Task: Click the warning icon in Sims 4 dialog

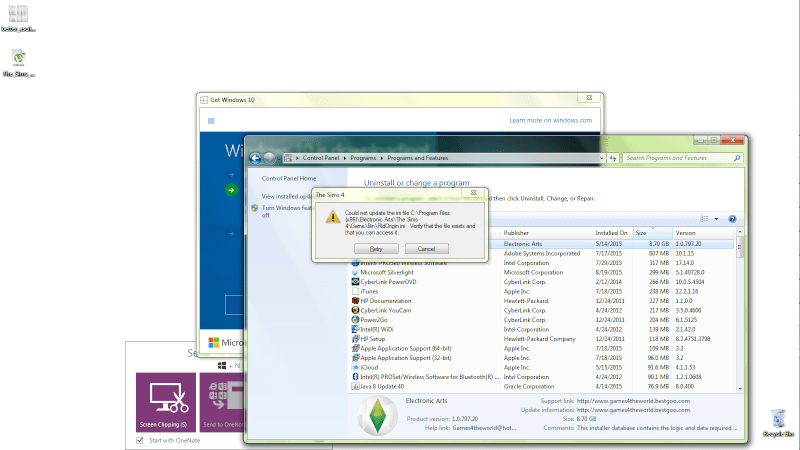Action: (x=333, y=217)
